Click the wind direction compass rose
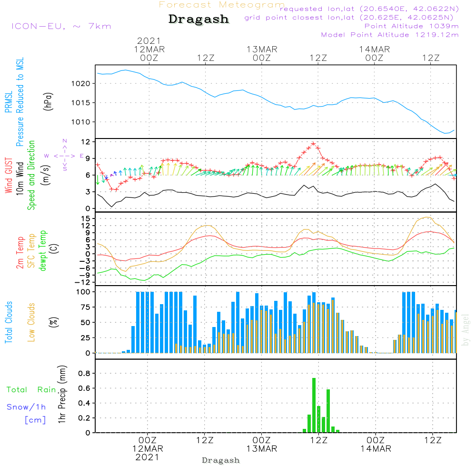The height and width of the screenshot is (476, 476). tap(65, 156)
